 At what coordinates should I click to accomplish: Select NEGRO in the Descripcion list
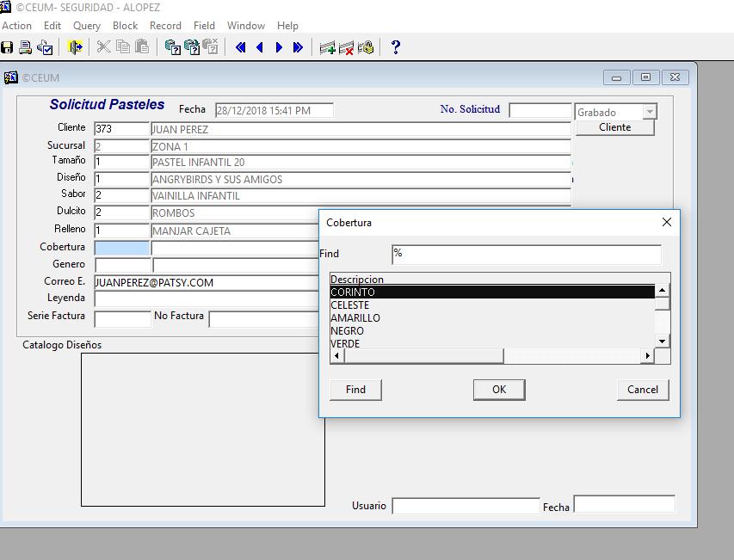pos(492,331)
